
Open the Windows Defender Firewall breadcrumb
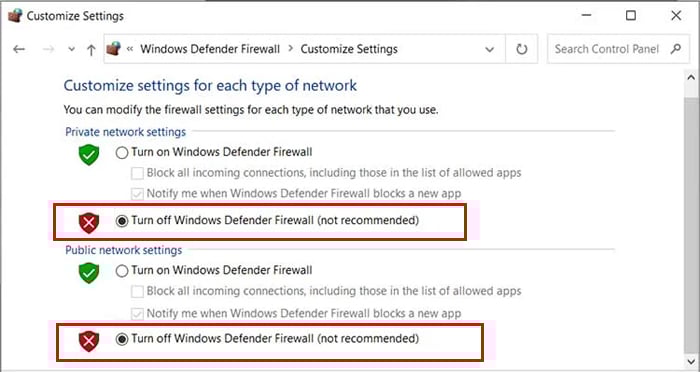click(x=210, y=49)
